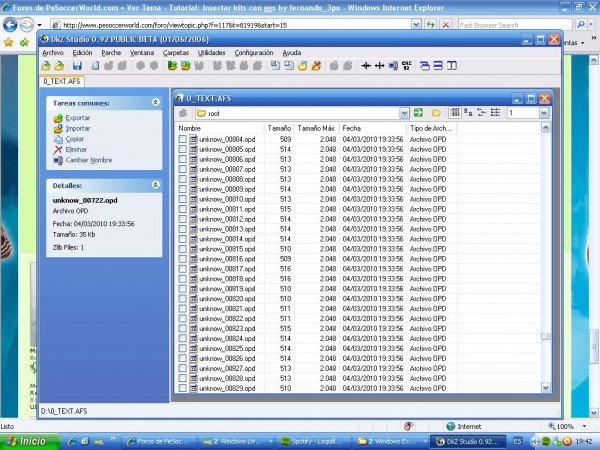Image resolution: width=600 pixels, height=450 pixels.
Task: Click the file list scrollbar thumb
Action: tap(546, 337)
